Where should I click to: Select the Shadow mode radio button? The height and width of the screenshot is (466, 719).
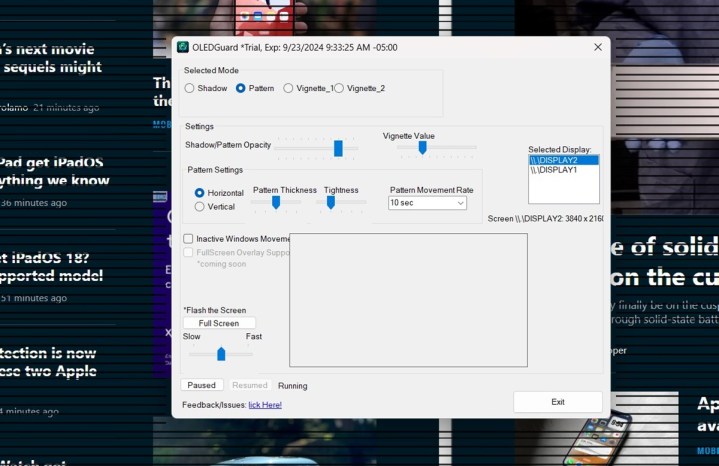pos(190,88)
